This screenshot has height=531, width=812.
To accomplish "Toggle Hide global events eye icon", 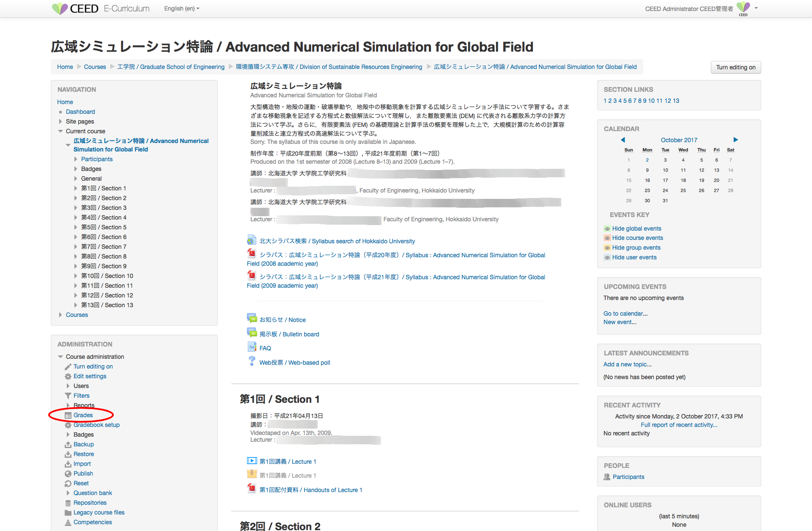I will (607, 229).
